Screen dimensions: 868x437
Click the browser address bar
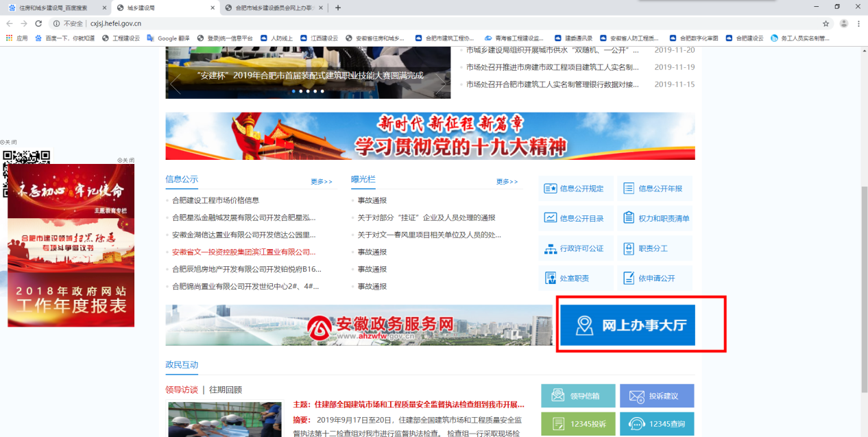pos(411,23)
